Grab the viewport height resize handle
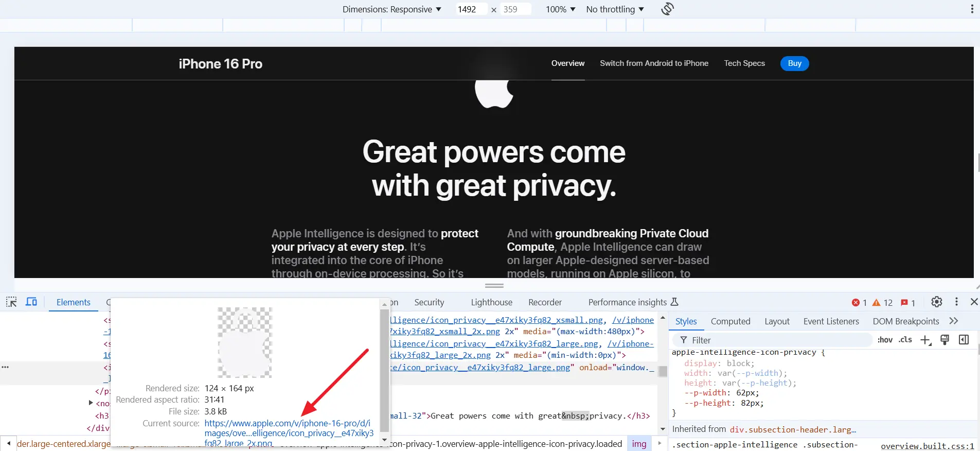 pos(494,285)
